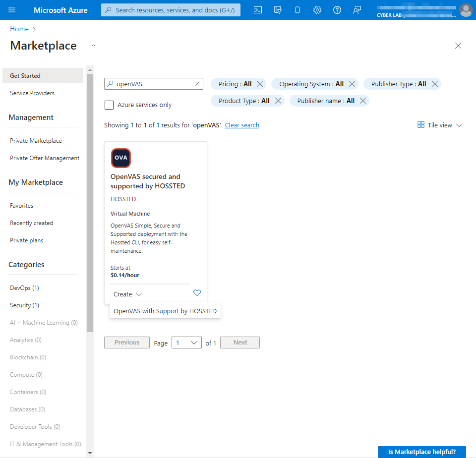Click in the Marketplace openVAS search field
This screenshot has height=458, width=476.
154,84
